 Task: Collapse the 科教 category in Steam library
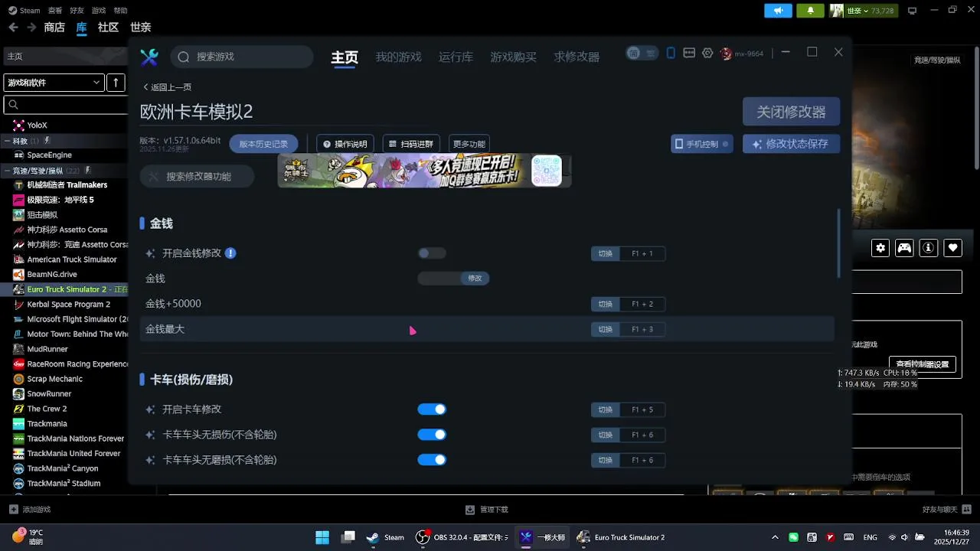(8, 141)
